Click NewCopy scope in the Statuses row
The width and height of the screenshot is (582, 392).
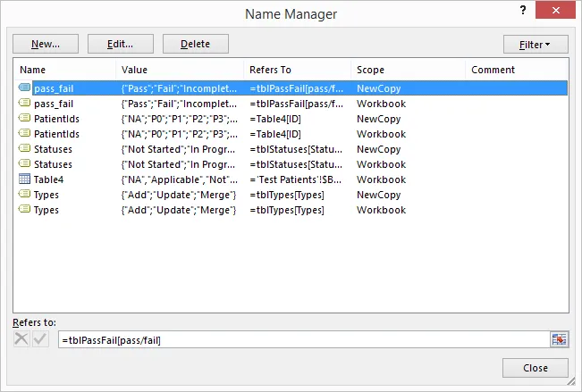coord(378,149)
